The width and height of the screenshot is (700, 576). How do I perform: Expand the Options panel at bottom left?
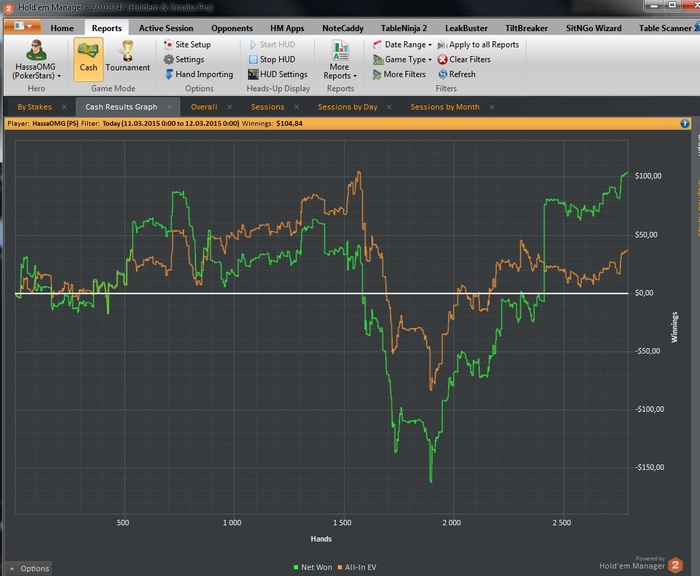coord(27,568)
